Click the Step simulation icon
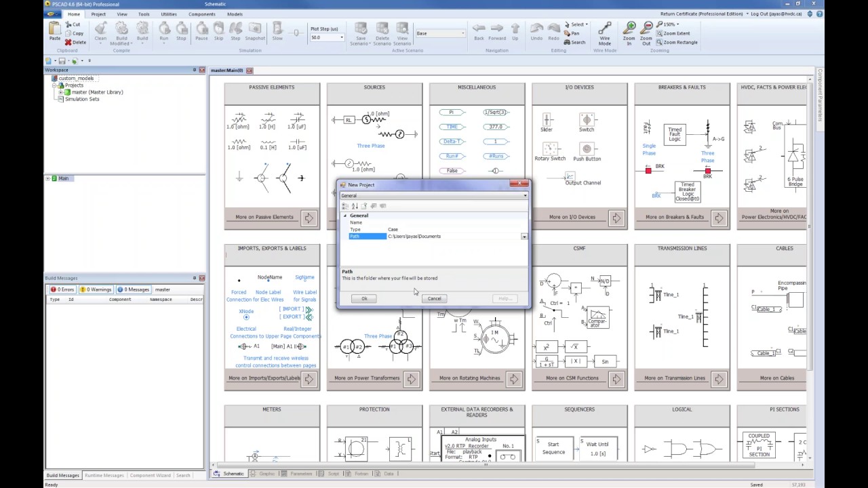The image size is (868, 488). (235, 28)
